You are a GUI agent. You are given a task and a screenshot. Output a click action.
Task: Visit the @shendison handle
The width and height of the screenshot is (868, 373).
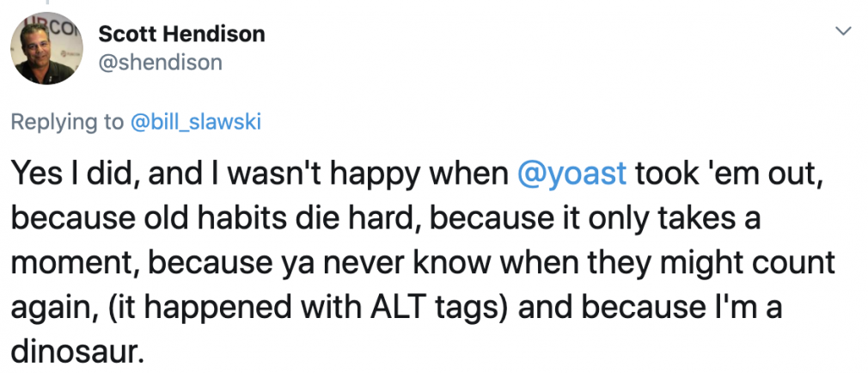tap(160, 62)
